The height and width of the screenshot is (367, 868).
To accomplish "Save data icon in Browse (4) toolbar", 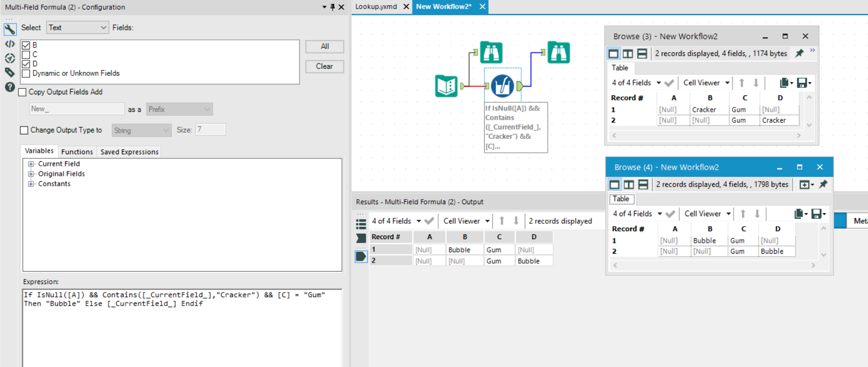I will click(x=816, y=214).
